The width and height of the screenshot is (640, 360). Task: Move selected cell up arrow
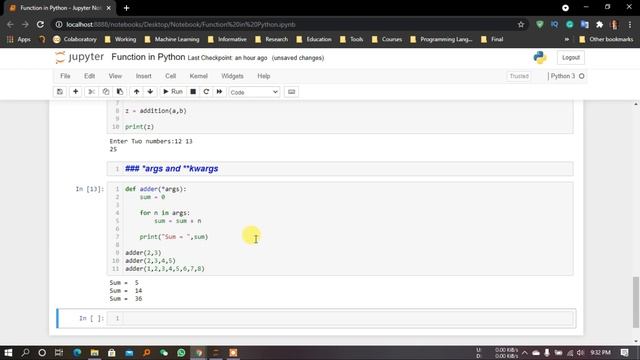(x=136, y=92)
